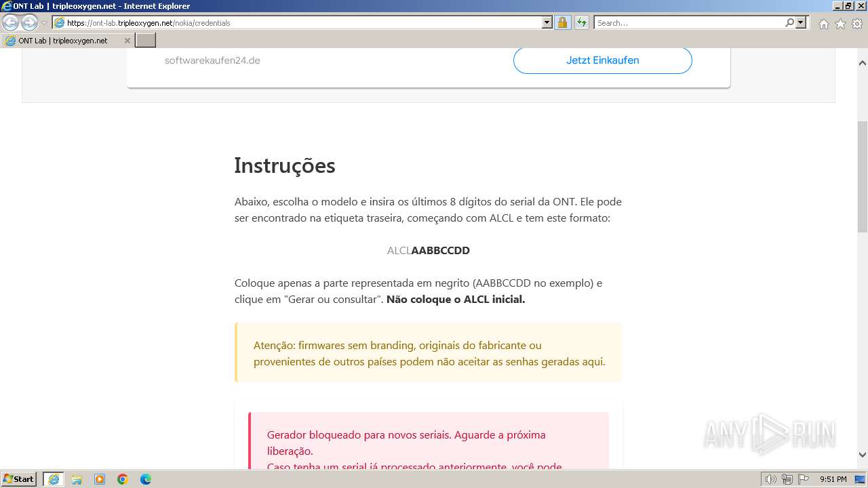Expand the address bar autocomplete dropdown

(547, 22)
